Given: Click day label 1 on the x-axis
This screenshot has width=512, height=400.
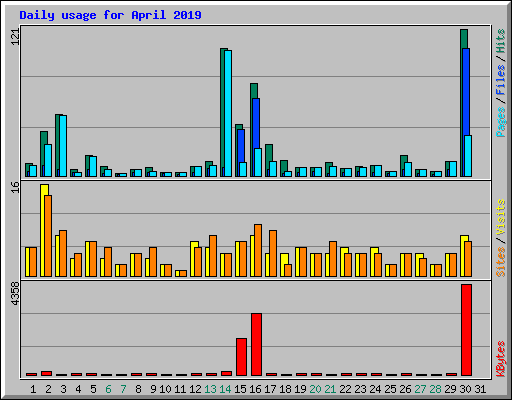Looking at the screenshot, I should 33,389.
